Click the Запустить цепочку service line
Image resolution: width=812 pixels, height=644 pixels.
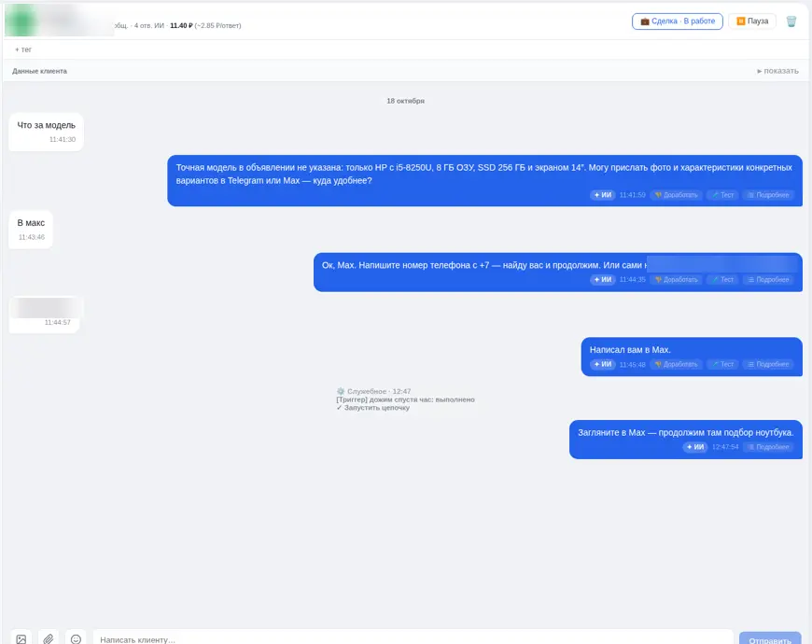point(372,408)
